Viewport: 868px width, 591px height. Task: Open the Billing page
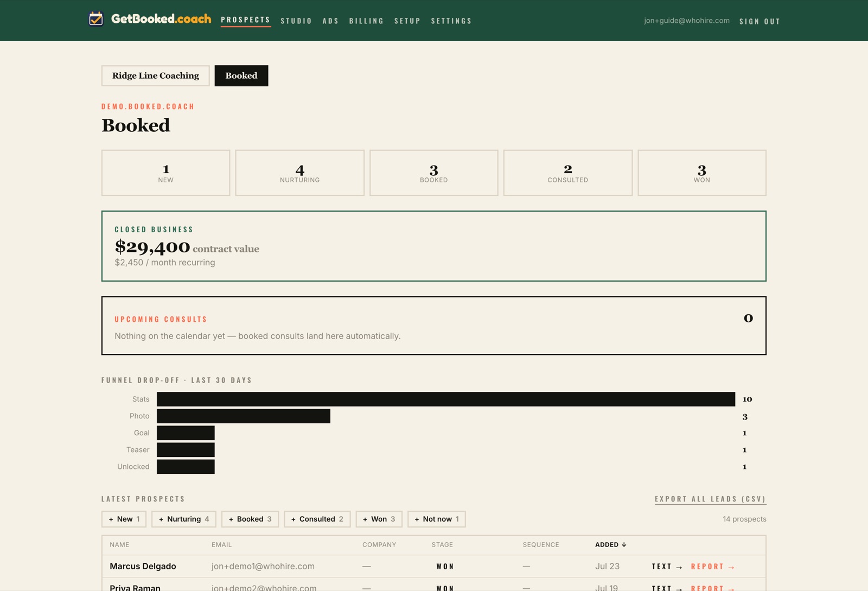(366, 21)
